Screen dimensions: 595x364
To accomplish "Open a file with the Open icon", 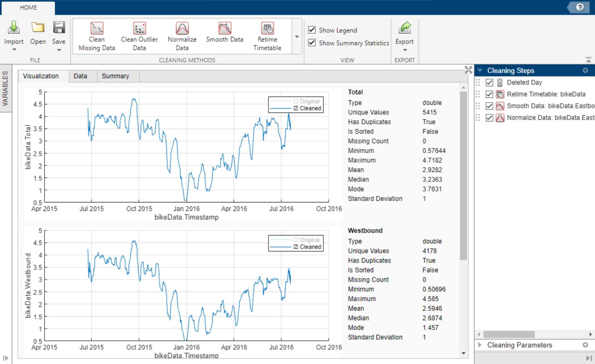I will (38, 28).
